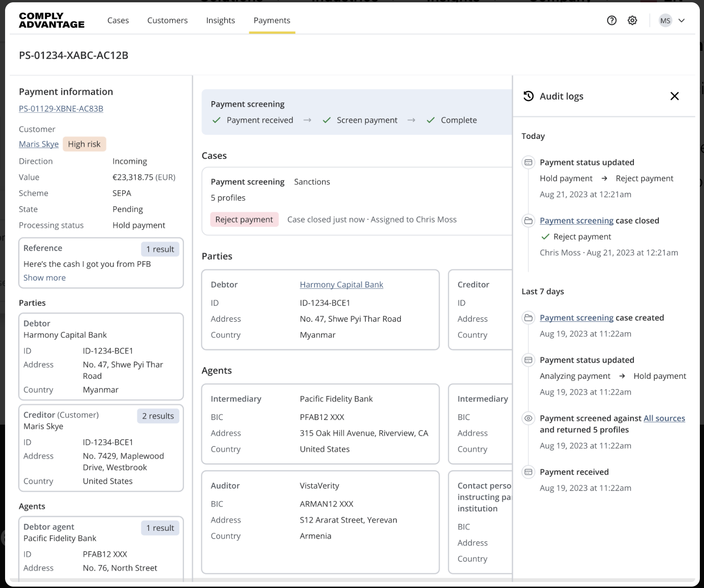Click the eye icon beside Payment screened entry
Viewport: 704px width, 588px height.
tap(529, 418)
